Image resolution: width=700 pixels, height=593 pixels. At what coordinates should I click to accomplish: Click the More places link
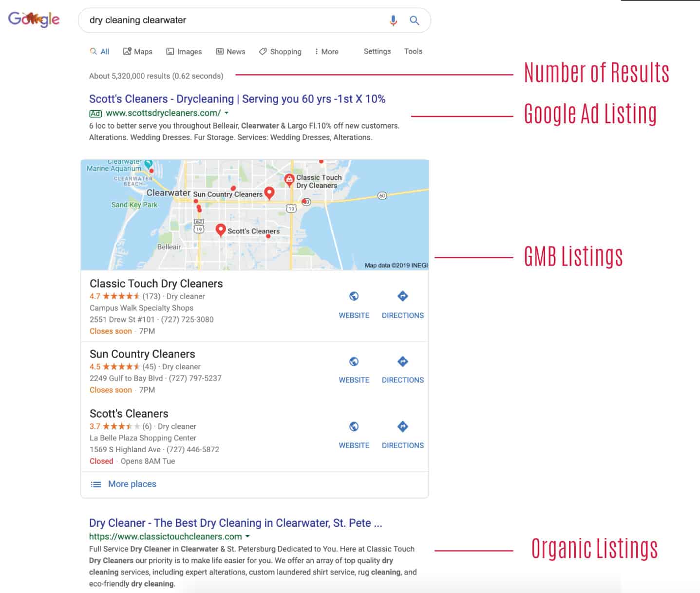132,484
